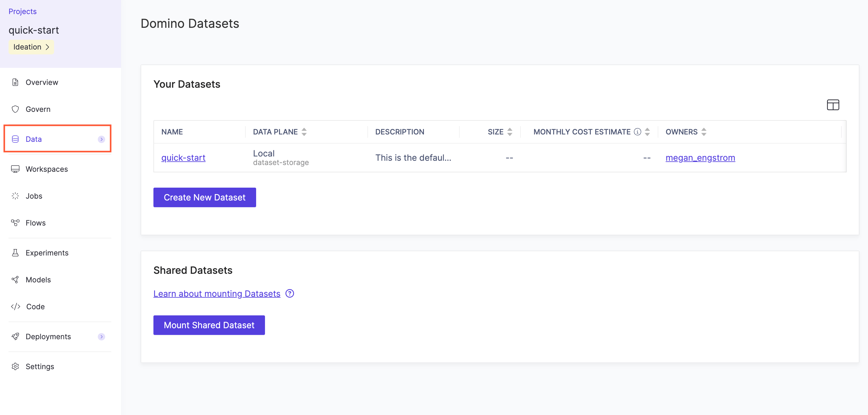
Task: Click the Create New Dataset button
Action: tap(204, 197)
